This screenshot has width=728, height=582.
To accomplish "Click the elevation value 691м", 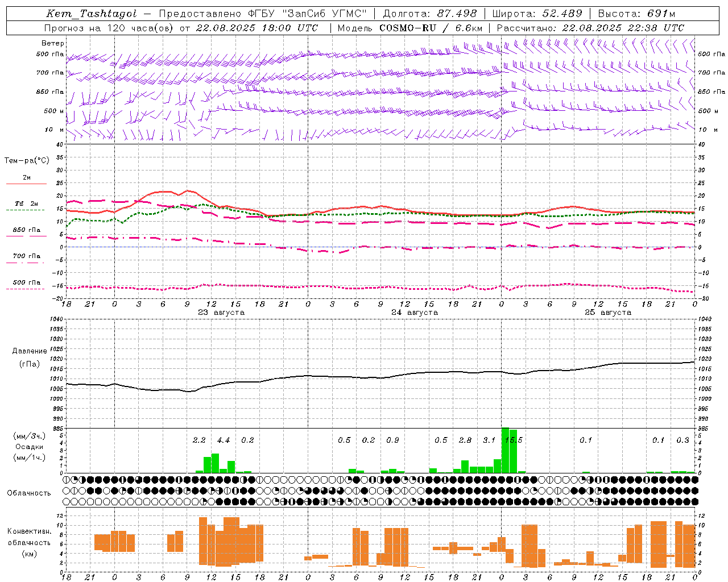I will coord(661,14).
